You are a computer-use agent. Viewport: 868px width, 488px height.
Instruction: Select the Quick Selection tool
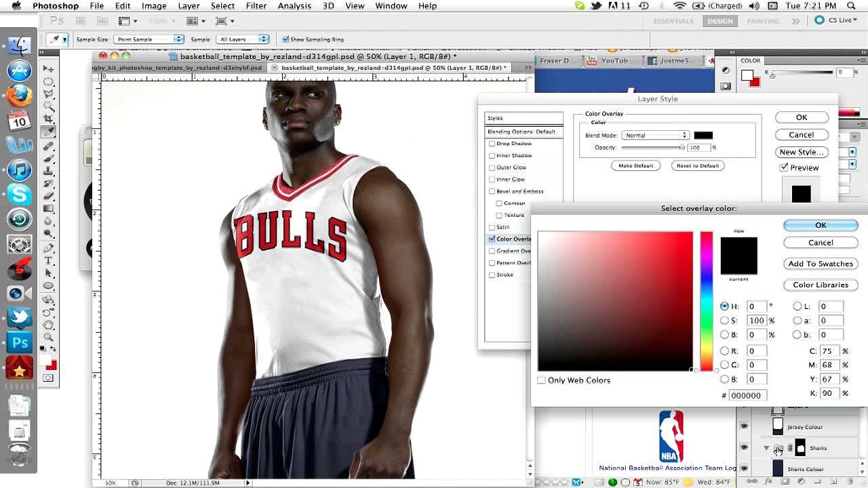49,106
